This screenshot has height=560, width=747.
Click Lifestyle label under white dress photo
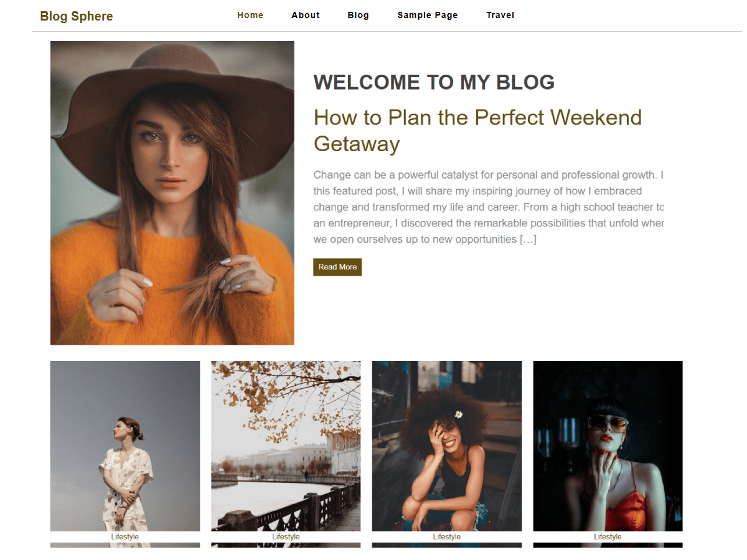[x=125, y=537]
